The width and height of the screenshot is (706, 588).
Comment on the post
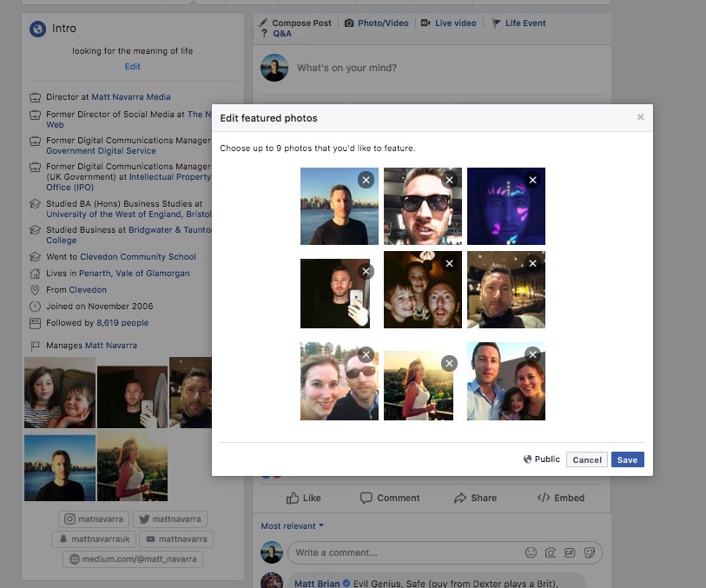[390, 498]
